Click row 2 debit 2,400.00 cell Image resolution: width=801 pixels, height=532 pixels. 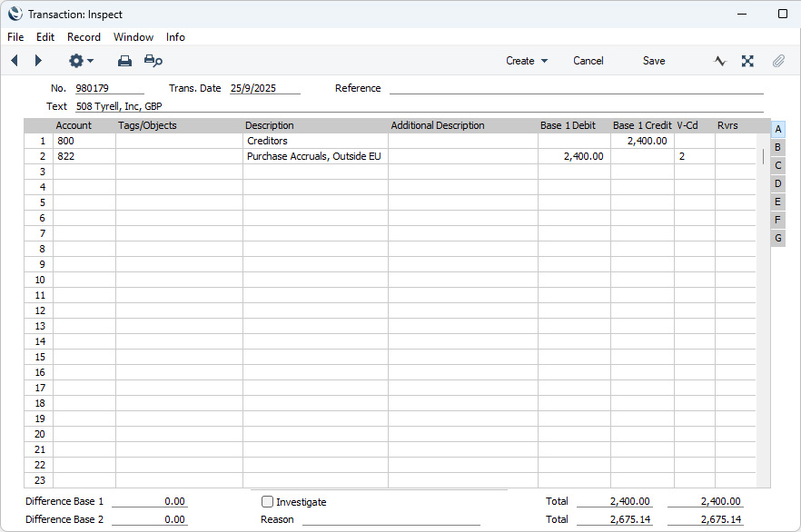click(574, 156)
